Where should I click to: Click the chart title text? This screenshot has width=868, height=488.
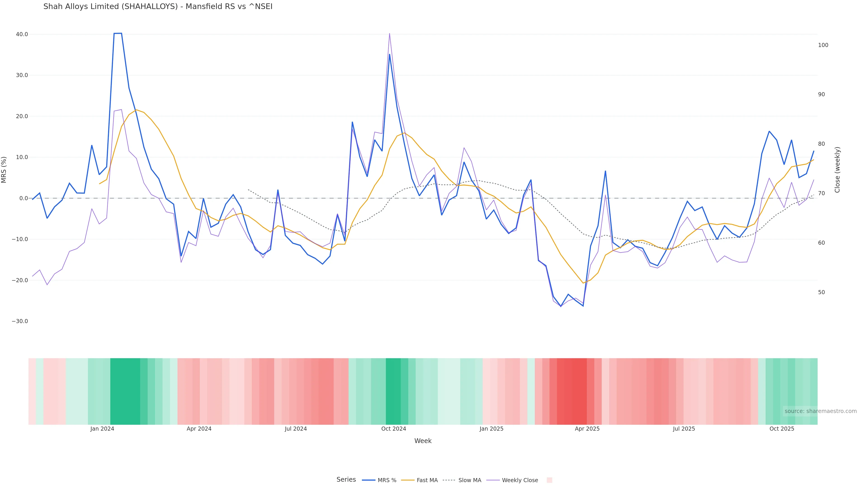[x=158, y=6]
